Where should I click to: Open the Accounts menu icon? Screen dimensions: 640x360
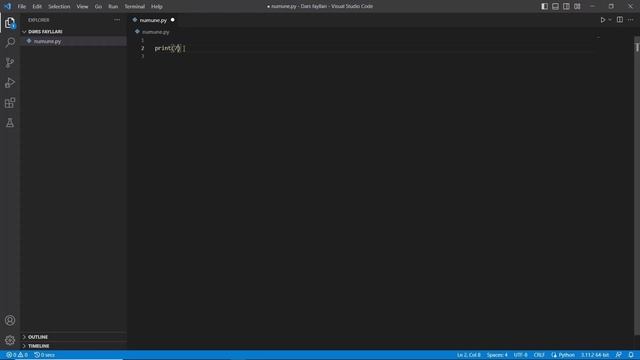10,320
